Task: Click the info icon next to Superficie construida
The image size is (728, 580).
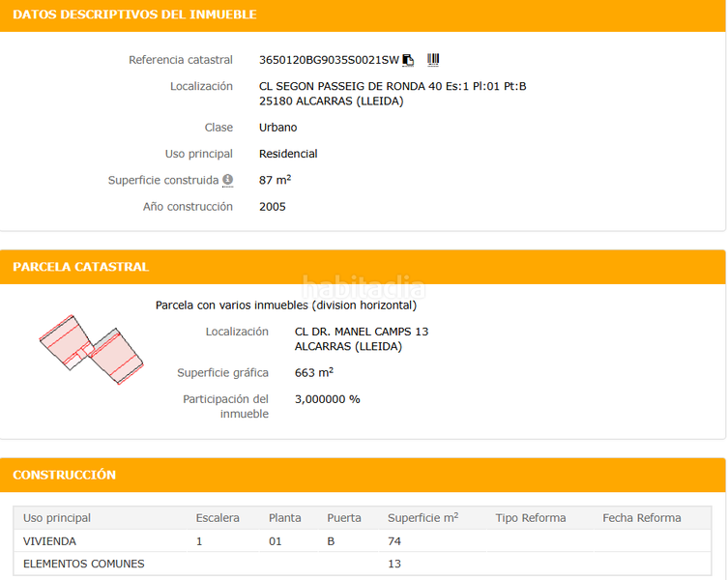Action: pos(228,180)
